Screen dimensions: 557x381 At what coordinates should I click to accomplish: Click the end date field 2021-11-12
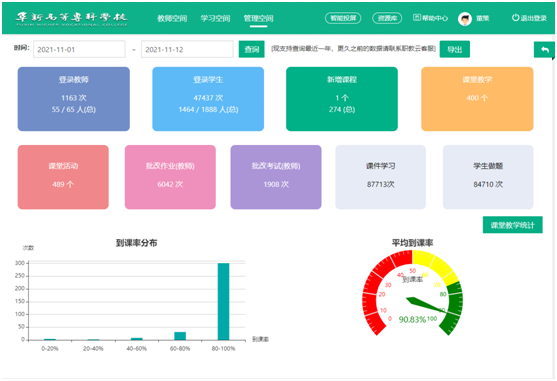coord(187,49)
